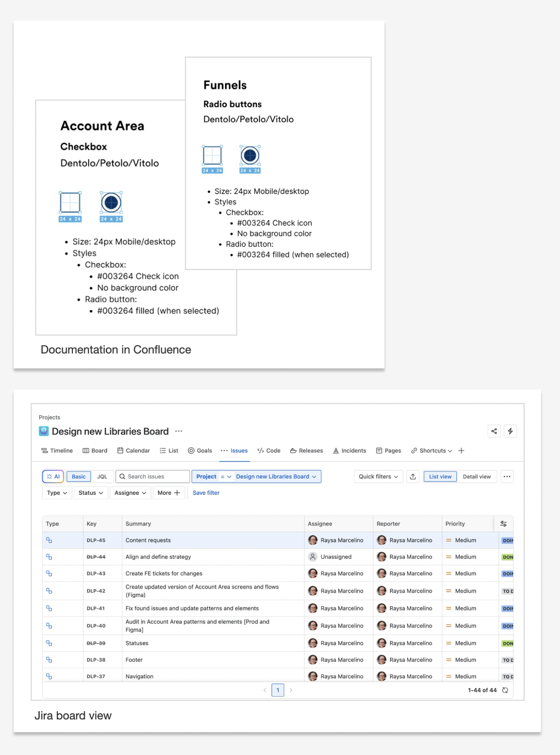Click the export upload icon
This screenshot has height=755, width=560.
click(x=413, y=476)
